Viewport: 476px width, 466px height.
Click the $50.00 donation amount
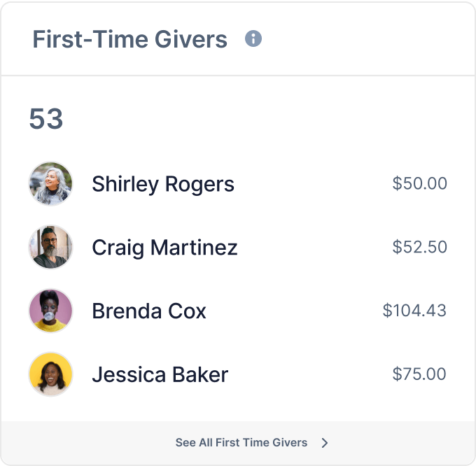[x=419, y=183]
